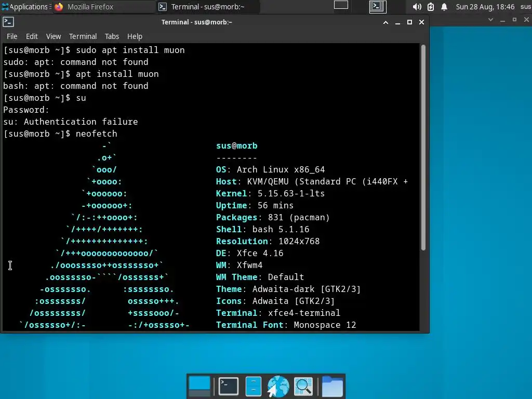This screenshot has height=399, width=532.
Task: Maximize the Terminal window
Action: coord(409,22)
